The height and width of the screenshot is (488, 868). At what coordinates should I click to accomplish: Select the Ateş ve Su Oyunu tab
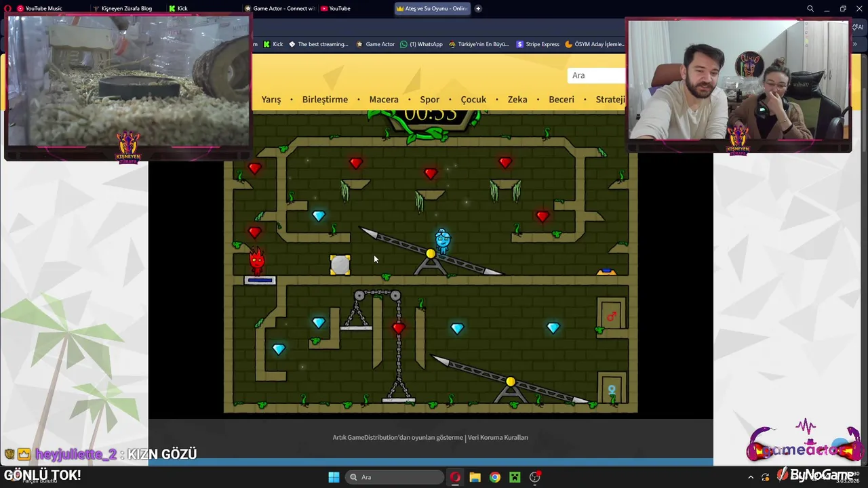pos(432,9)
